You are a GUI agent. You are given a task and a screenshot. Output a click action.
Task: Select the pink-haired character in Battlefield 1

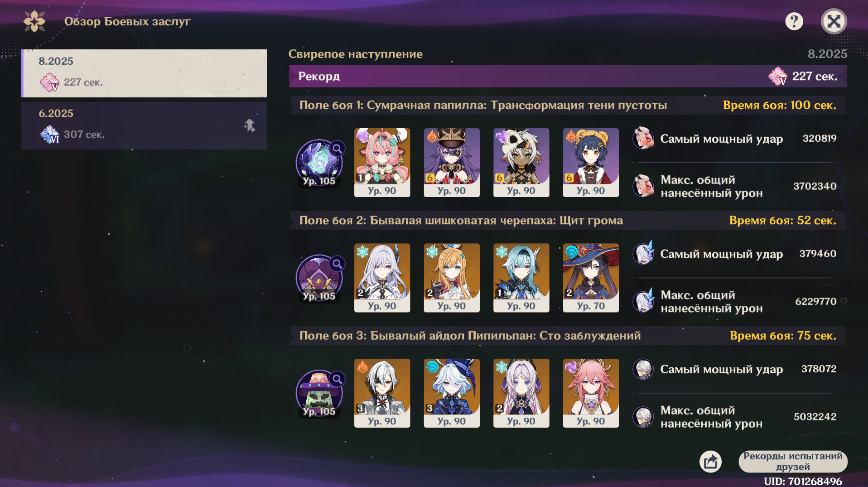[x=382, y=163]
